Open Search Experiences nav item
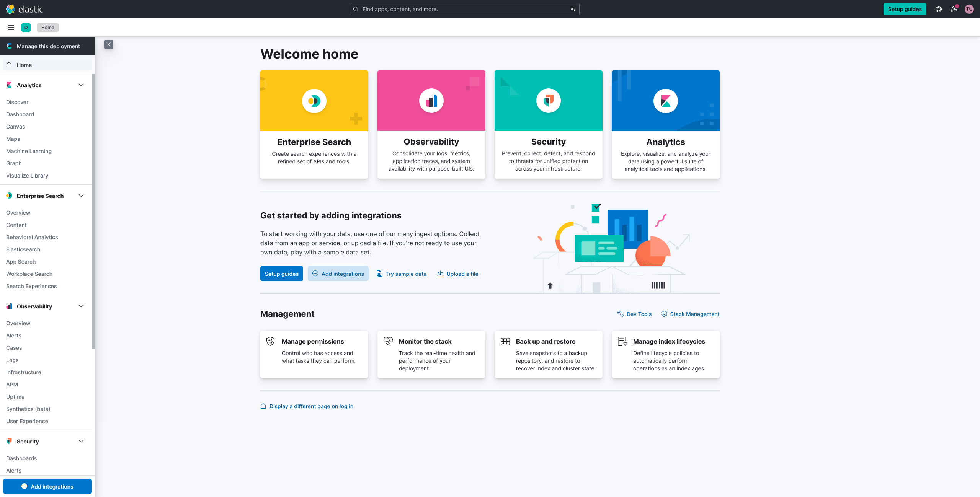The image size is (980, 497). [31, 286]
